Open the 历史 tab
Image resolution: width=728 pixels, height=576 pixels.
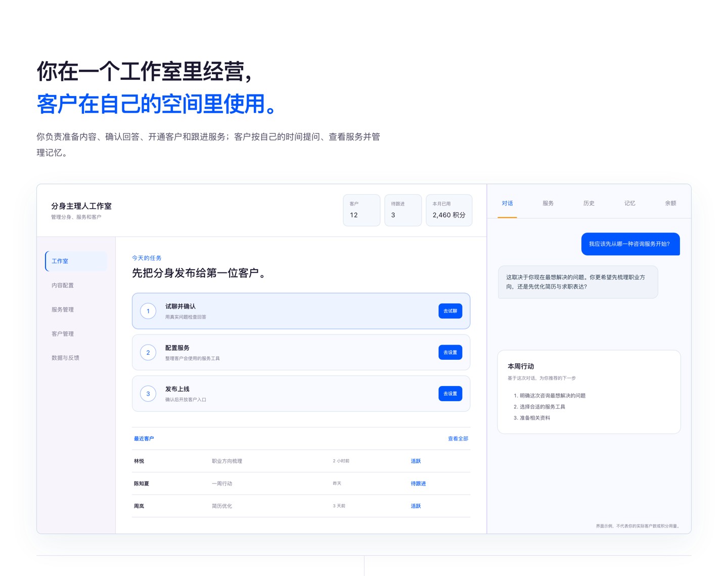pyautogui.click(x=589, y=203)
